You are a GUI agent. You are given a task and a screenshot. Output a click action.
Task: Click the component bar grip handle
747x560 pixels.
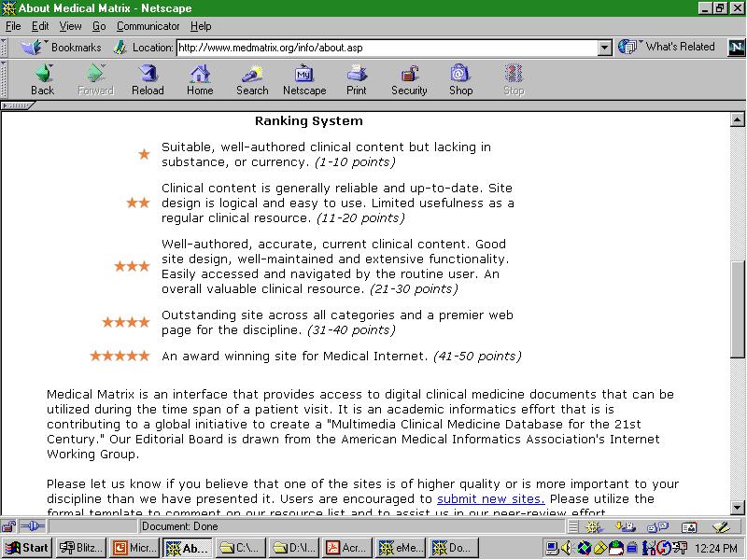pos(573,526)
